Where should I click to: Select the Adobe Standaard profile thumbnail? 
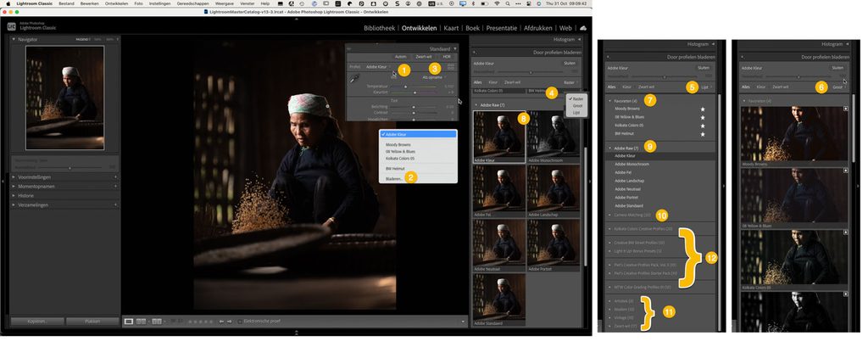pyautogui.click(x=498, y=299)
